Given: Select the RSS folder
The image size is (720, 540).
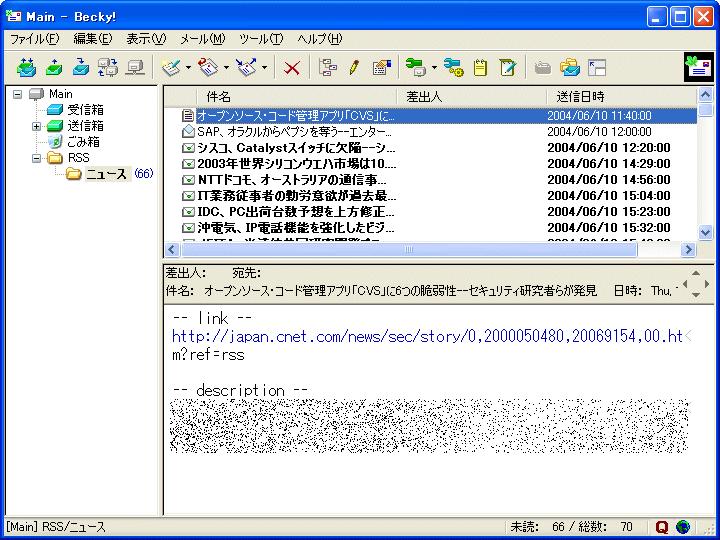Looking at the screenshot, I should (79, 158).
